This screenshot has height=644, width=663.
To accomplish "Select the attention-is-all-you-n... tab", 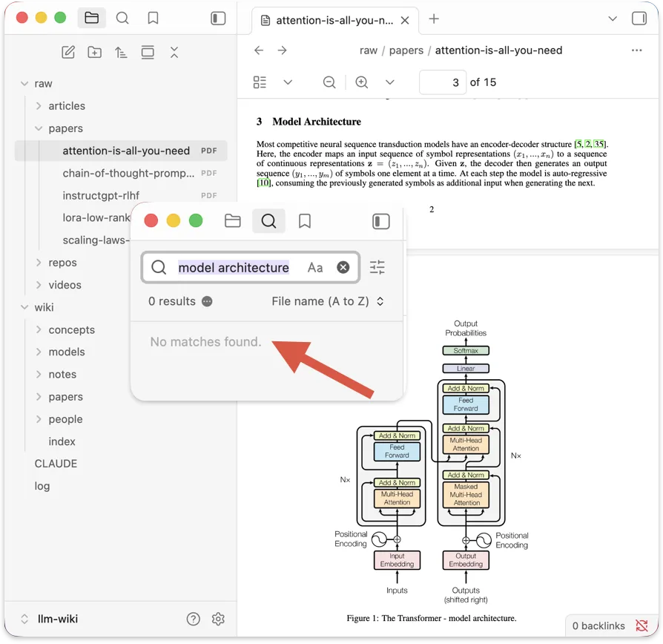I will coord(334,20).
